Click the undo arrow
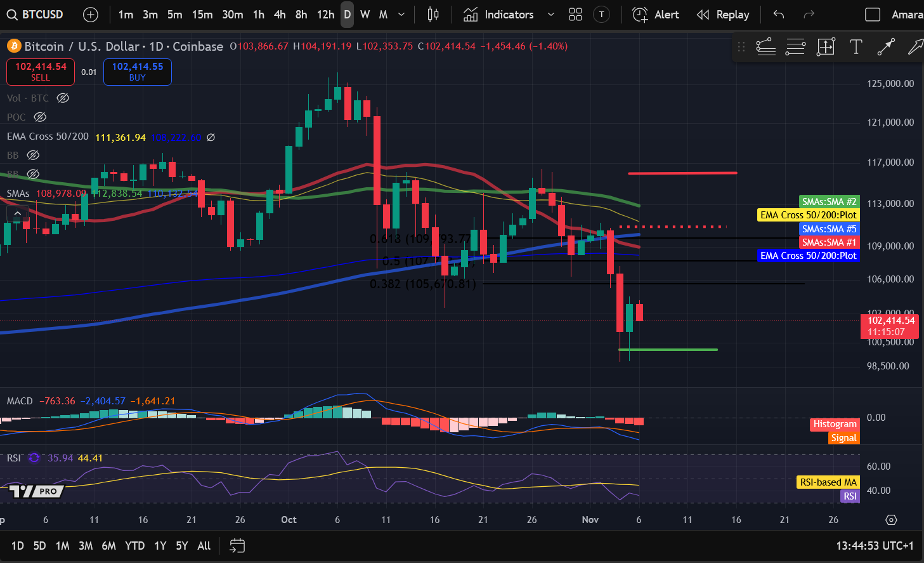 pos(779,14)
